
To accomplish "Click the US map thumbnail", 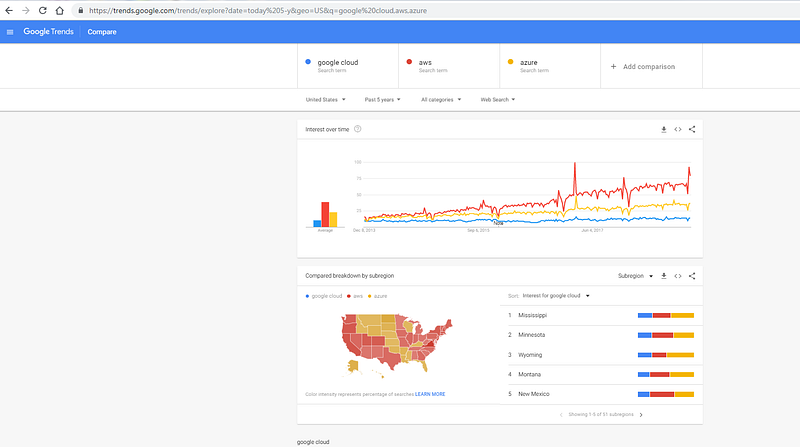I will pyautogui.click(x=397, y=345).
